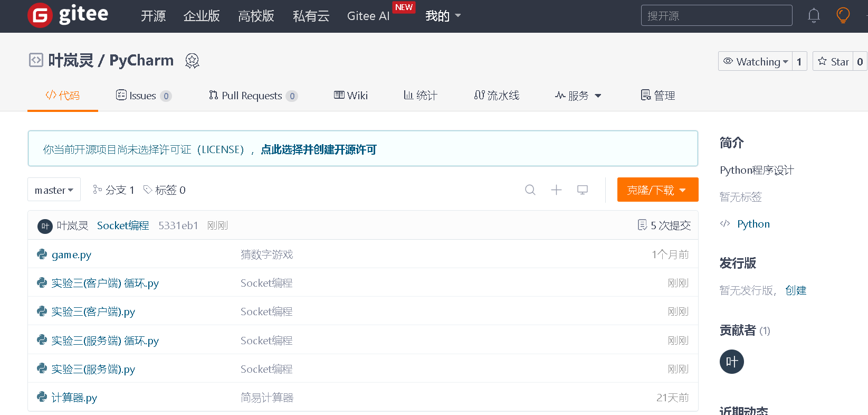Click the badge icon next to PyCharm
Image resolution: width=868 pixels, height=415 pixels.
(192, 61)
